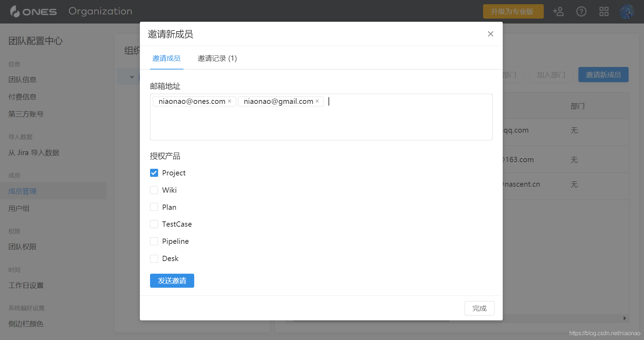This screenshot has height=340, width=644.
Task: Click the 部门 column header
Action: click(577, 106)
